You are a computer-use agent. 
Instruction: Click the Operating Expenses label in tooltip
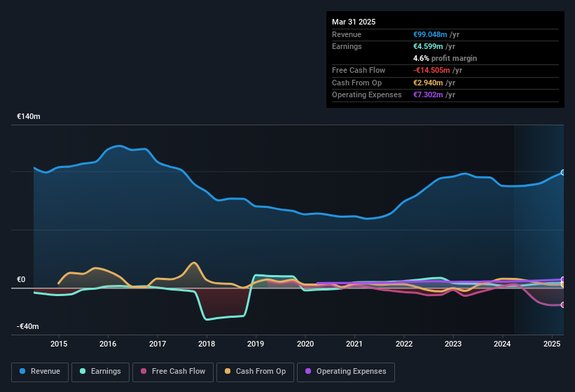click(367, 95)
